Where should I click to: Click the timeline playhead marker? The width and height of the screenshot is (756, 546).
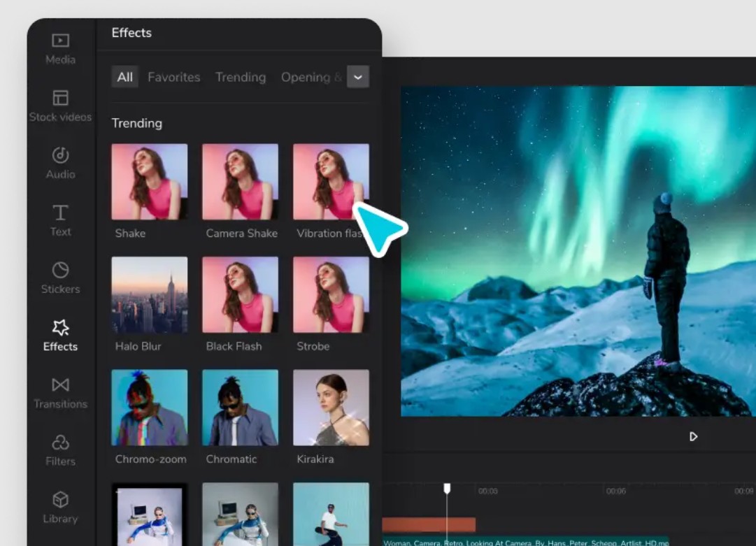[x=447, y=488]
